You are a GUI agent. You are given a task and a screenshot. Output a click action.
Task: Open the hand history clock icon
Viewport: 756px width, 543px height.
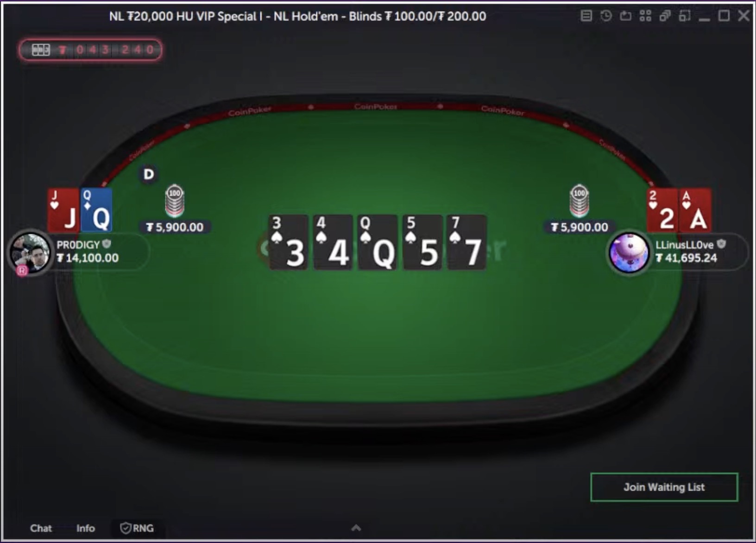606,16
